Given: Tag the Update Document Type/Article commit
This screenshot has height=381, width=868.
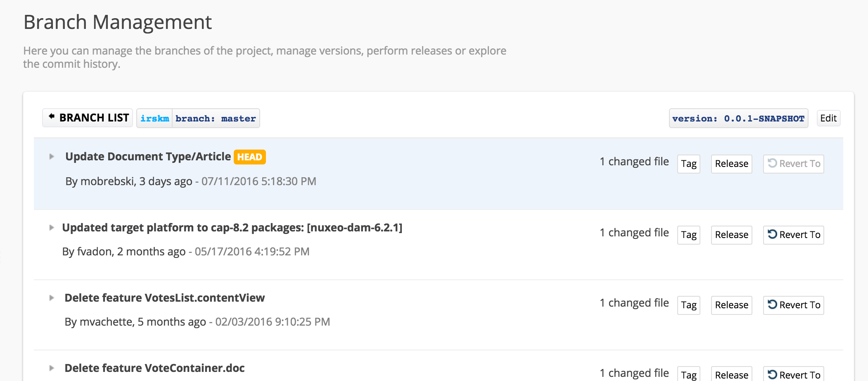Looking at the screenshot, I should click(689, 164).
